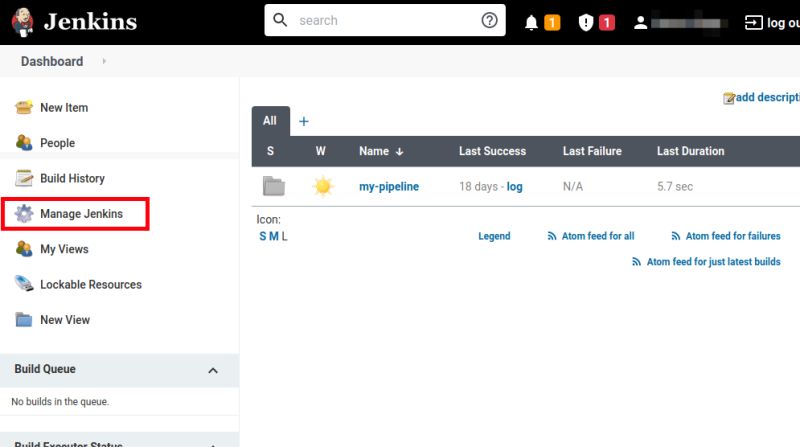Open the search help question-mark icon
Screen dimensions: 800x447
tap(489, 20)
